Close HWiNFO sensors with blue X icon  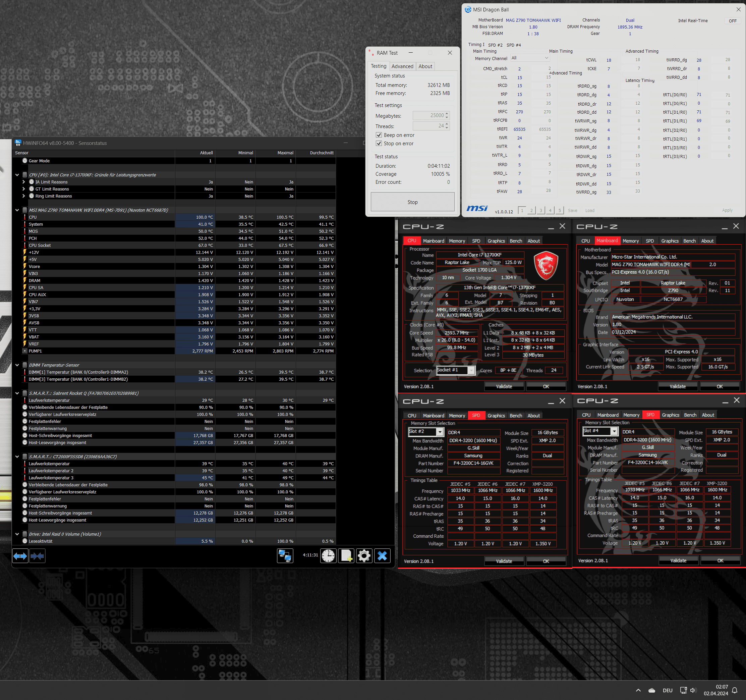coord(382,556)
